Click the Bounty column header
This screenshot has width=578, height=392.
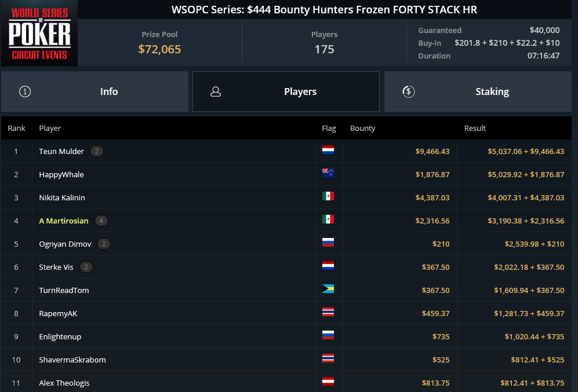[363, 128]
